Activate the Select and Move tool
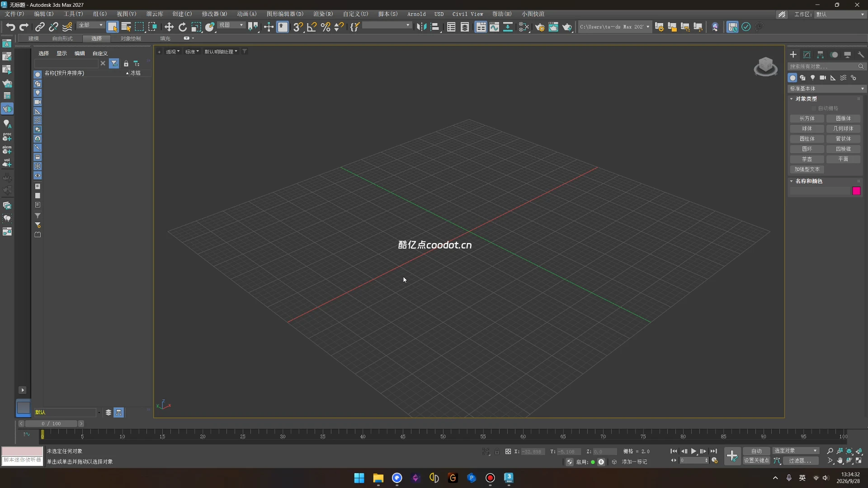This screenshot has width=868, height=488. 169,27
